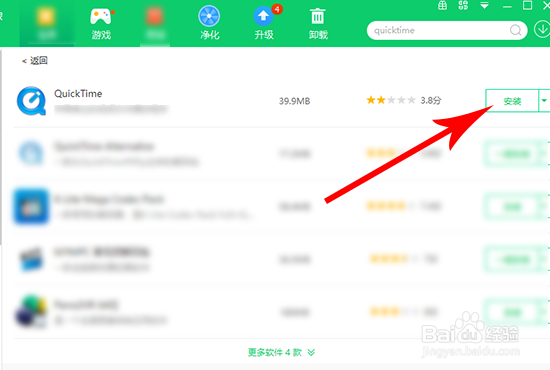This screenshot has height=370, width=550.
Task: Open the download manager circle icon
Action: (x=542, y=30)
